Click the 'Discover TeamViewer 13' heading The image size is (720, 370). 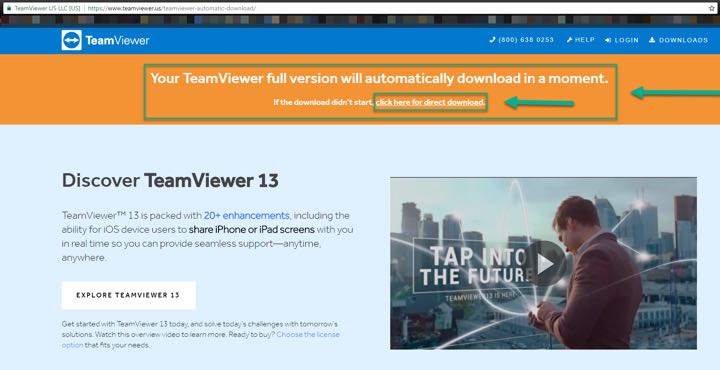tap(170, 180)
